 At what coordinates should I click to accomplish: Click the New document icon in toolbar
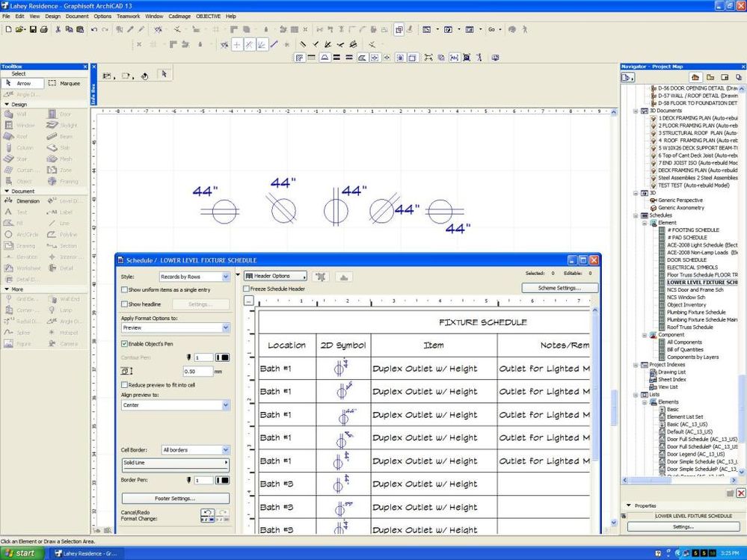coord(7,30)
